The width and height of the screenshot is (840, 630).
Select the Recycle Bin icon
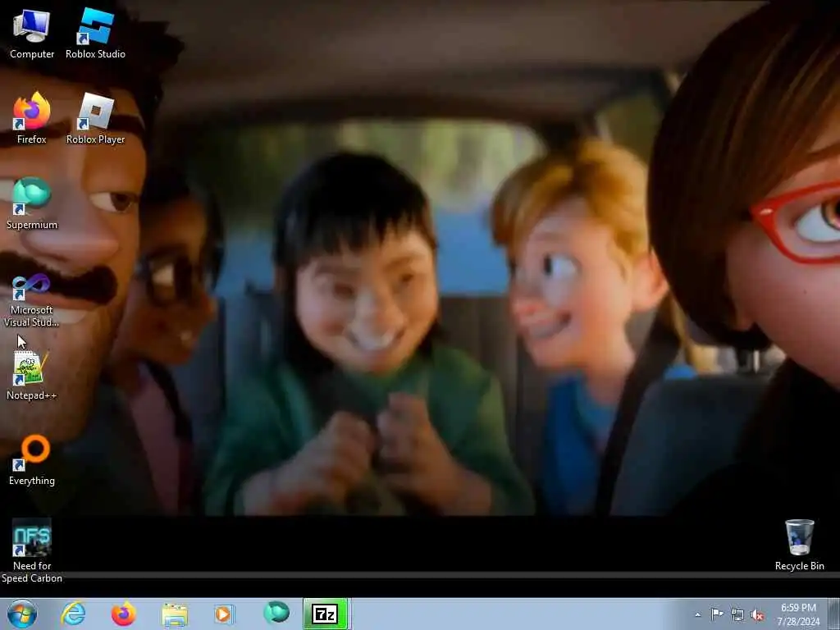coord(799,546)
